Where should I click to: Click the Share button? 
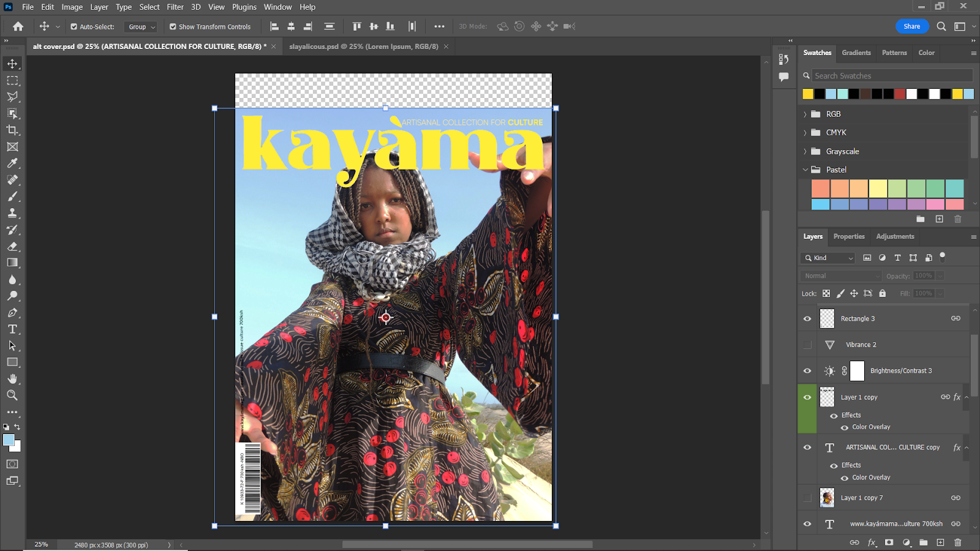pyautogui.click(x=912, y=26)
